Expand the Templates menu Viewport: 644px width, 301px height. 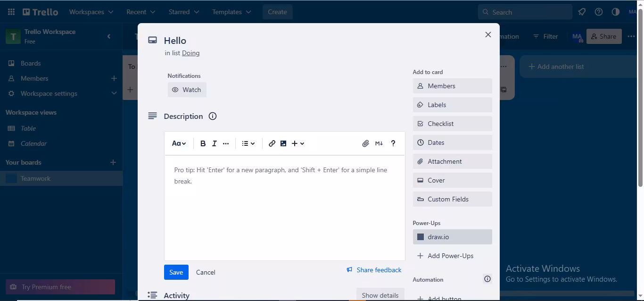click(x=231, y=12)
